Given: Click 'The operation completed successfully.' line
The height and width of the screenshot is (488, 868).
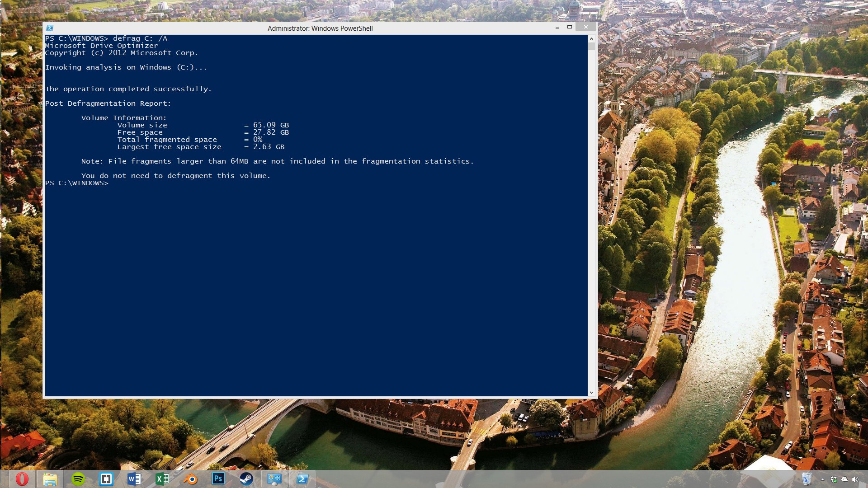Looking at the screenshot, I should 128,89.
